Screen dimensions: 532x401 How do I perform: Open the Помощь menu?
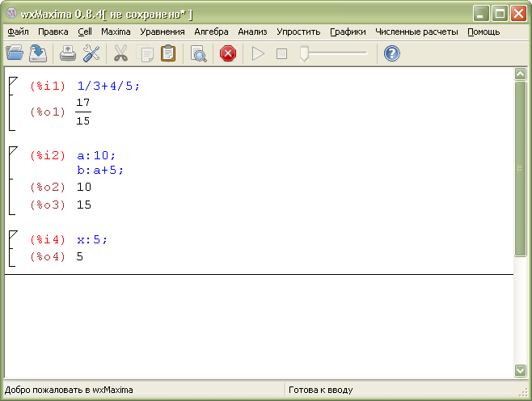[483, 32]
